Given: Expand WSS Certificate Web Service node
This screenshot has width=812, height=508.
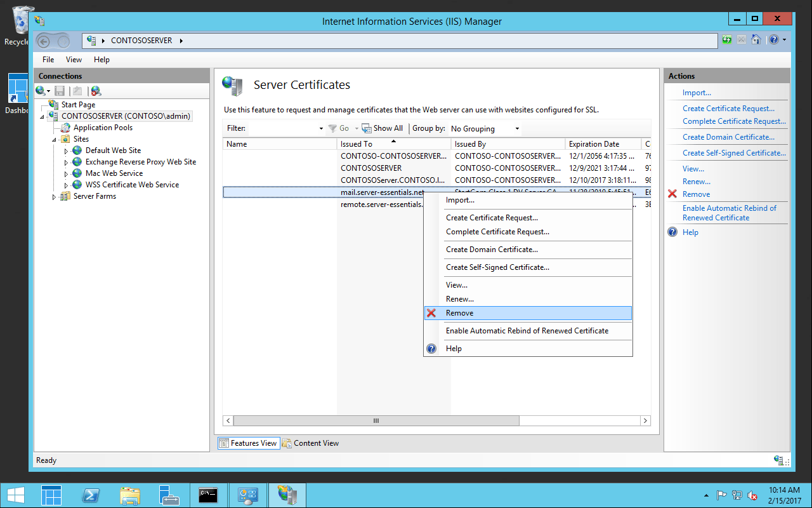Looking at the screenshot, I should coord(66,185).
